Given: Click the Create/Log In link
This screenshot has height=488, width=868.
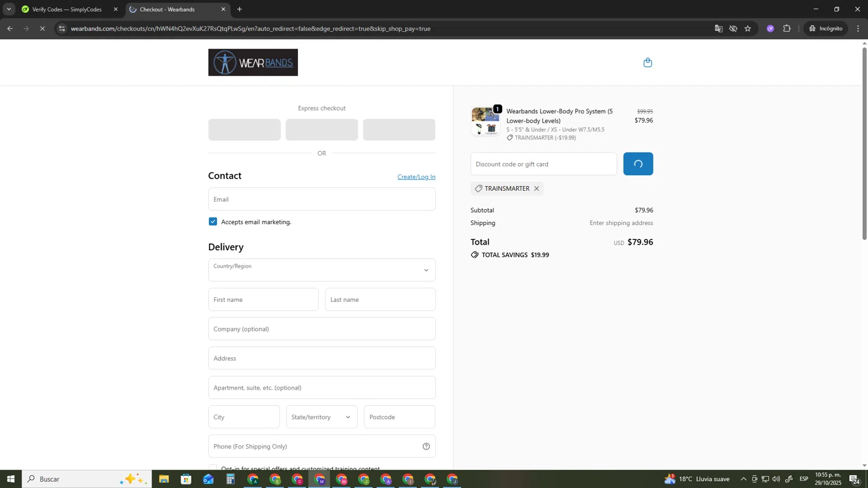Looking at the screenshot, I should click(416, 177).
